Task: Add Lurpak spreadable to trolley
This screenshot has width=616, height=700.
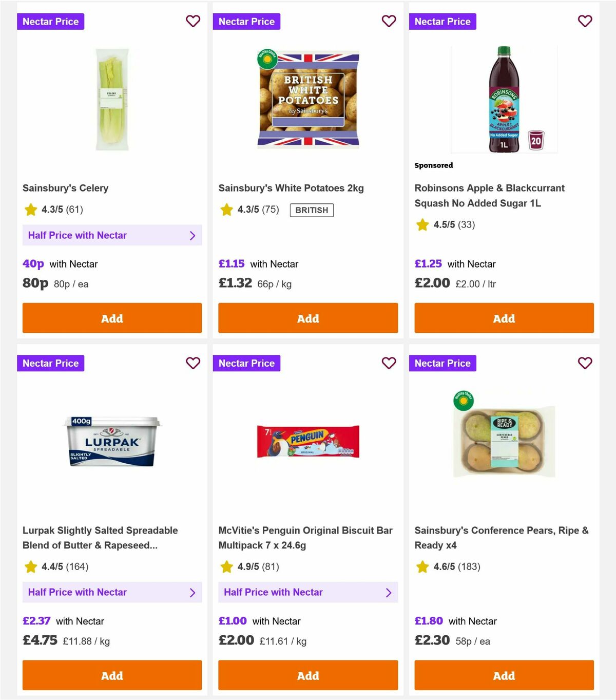Action: 112,675
